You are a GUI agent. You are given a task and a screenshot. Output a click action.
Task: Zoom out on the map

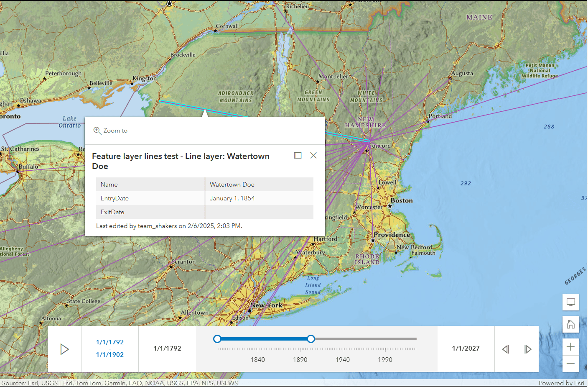click(571, 364)
